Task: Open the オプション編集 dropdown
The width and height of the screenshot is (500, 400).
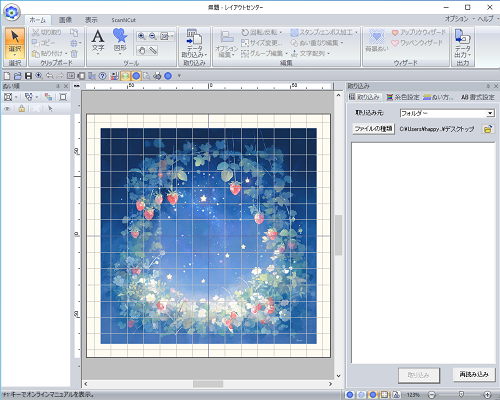Action: coord(226,44)
